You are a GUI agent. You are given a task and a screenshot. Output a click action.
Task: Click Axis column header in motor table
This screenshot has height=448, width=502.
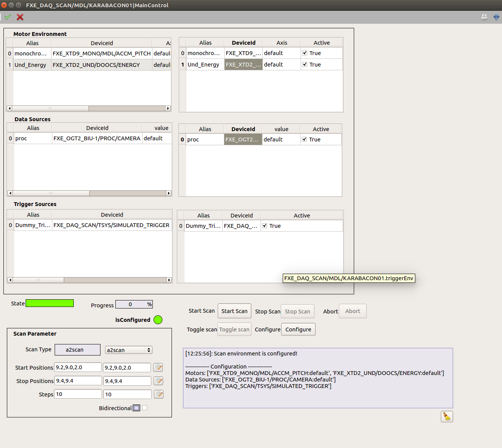[x=282, y=43]
